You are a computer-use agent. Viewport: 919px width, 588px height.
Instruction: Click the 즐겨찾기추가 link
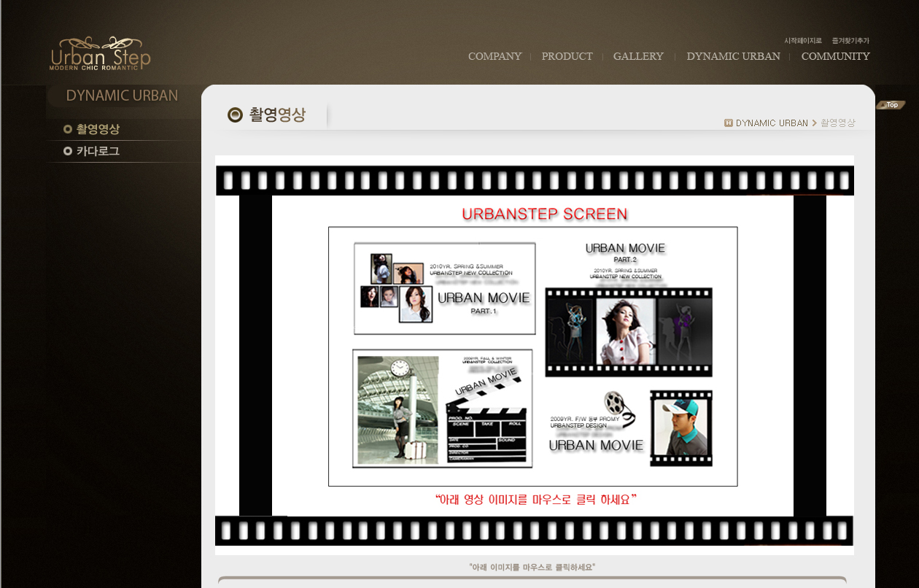(850, 41)
